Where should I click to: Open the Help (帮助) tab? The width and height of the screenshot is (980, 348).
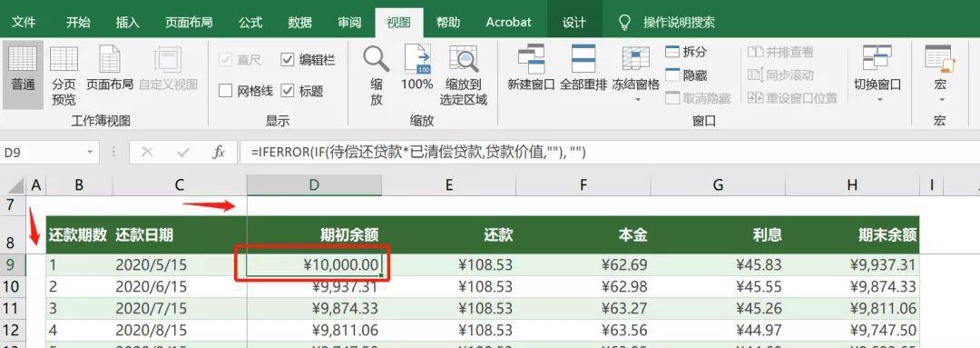[x=448, y=23]
